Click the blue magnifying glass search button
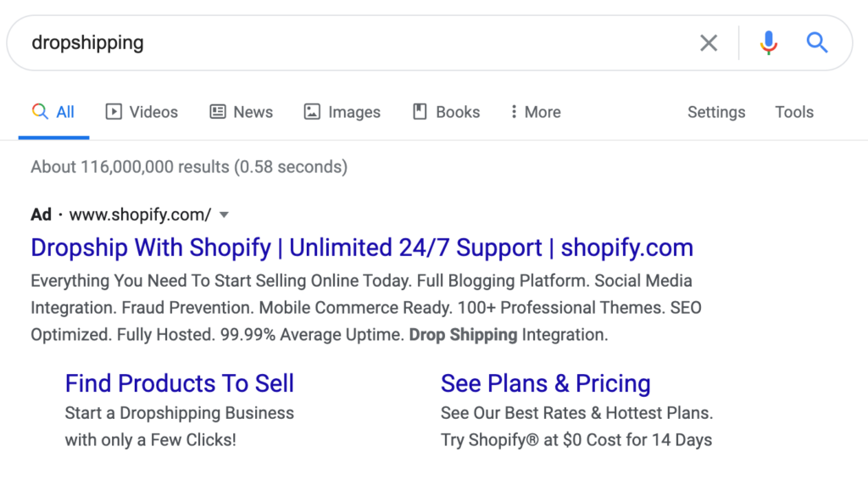The height and width of the screenshot is (480, 868). coord(817,42)
